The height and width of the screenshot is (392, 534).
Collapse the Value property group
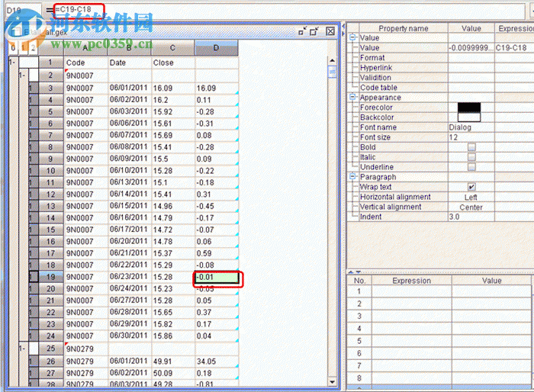[353, 37]
